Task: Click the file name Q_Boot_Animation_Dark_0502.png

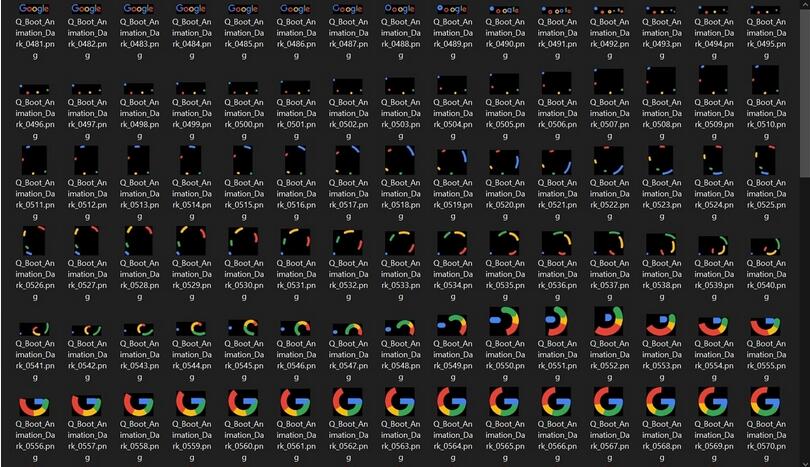Action: click(x=348, y=119)
